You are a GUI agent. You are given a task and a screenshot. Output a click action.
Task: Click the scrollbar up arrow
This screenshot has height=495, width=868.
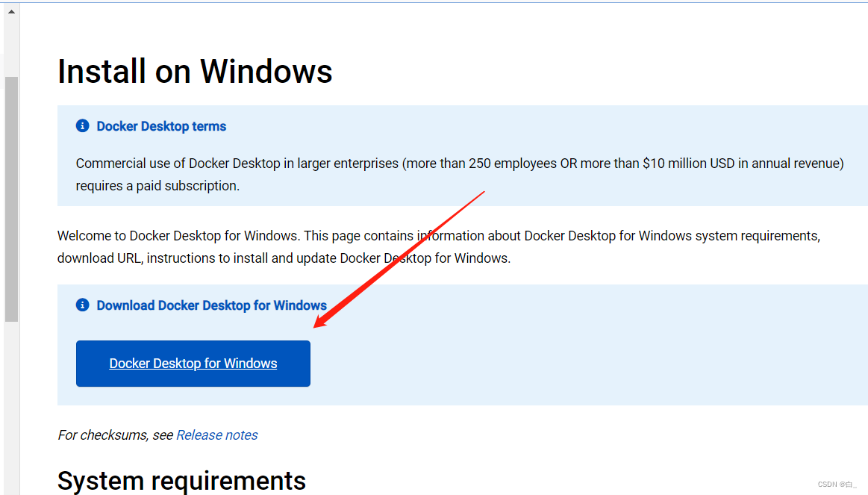[x=11, y=12]
